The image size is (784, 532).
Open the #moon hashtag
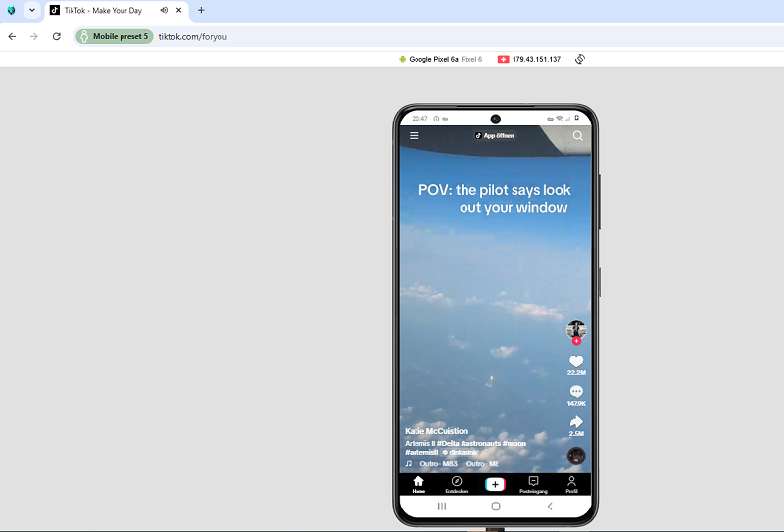tap(514, 443)
